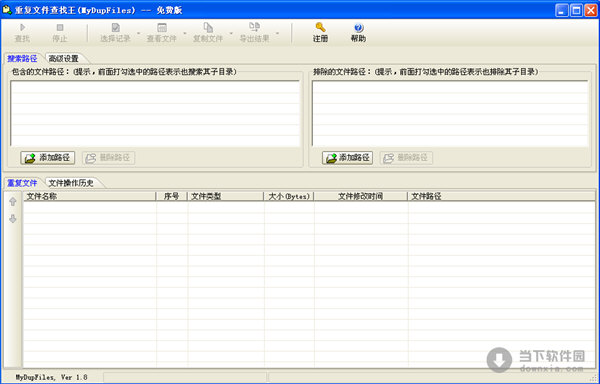Sort by the 大小(Bytes) column header
The image size is (600, 384).
point(289,196)
